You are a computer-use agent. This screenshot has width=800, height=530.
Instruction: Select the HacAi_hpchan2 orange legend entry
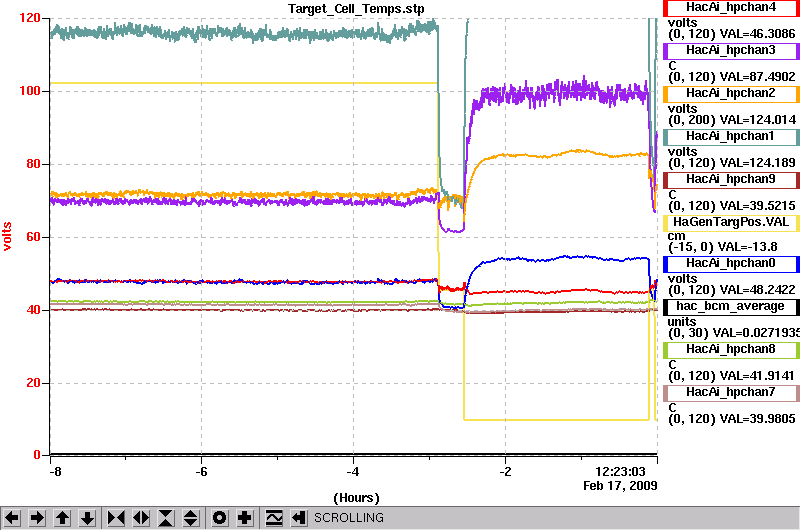731,93
